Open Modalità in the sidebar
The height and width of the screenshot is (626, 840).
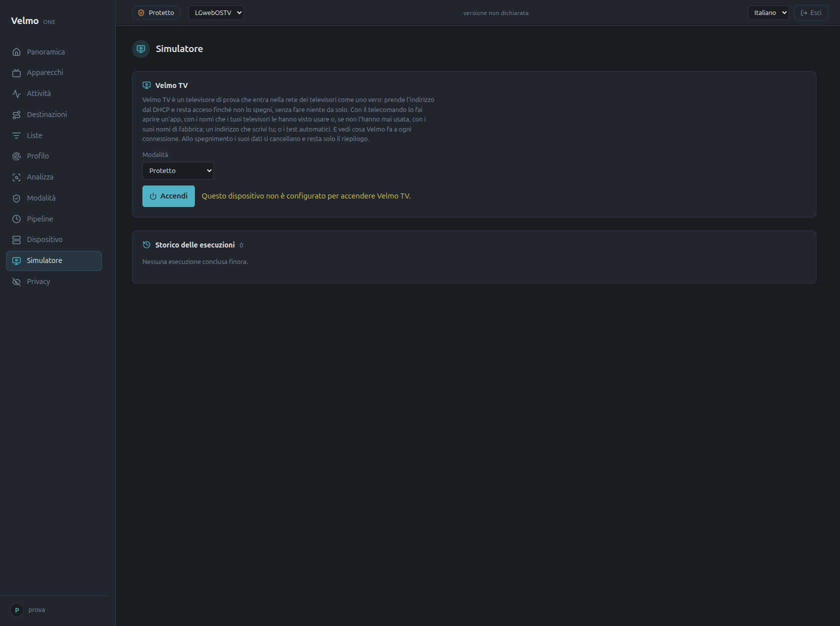point(54,198)
